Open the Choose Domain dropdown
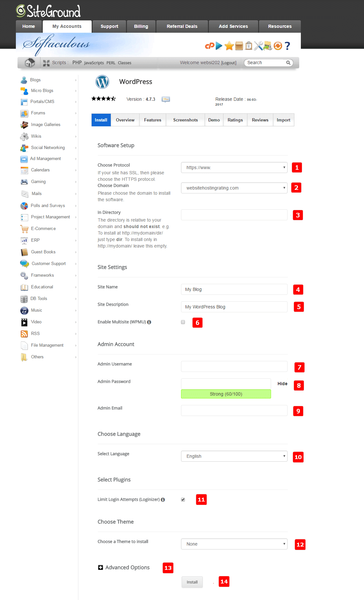This screenshot has height=600, width=364. click(234, 188)
